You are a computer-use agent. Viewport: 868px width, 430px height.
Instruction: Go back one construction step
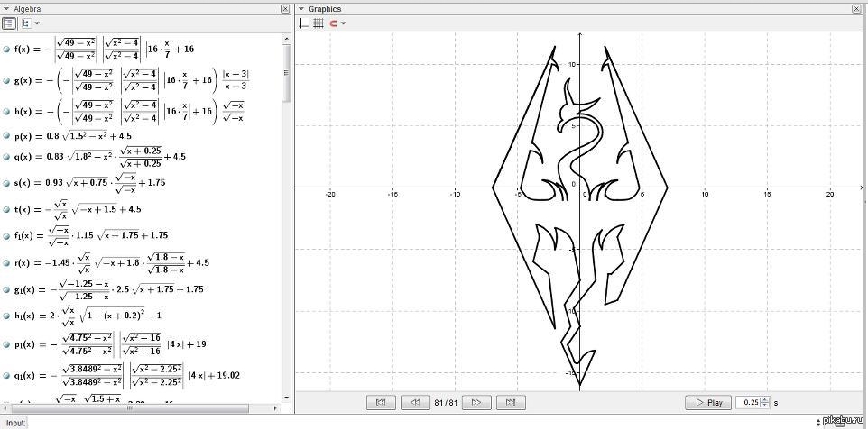pyautogui.click(x=414, y=403)
